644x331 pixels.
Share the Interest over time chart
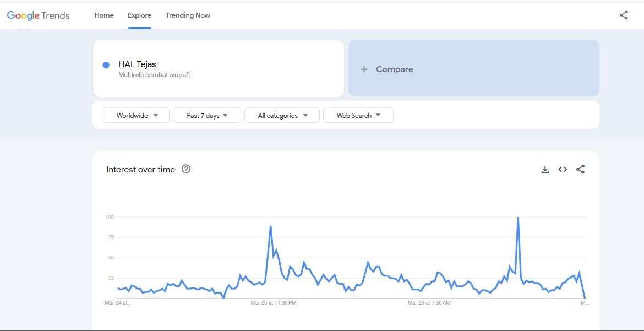[580, 170]
